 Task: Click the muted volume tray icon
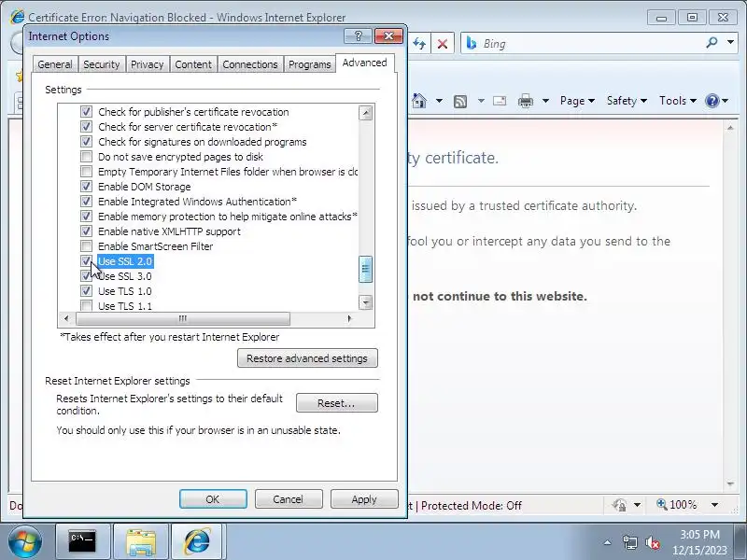[x=652, y=542]
